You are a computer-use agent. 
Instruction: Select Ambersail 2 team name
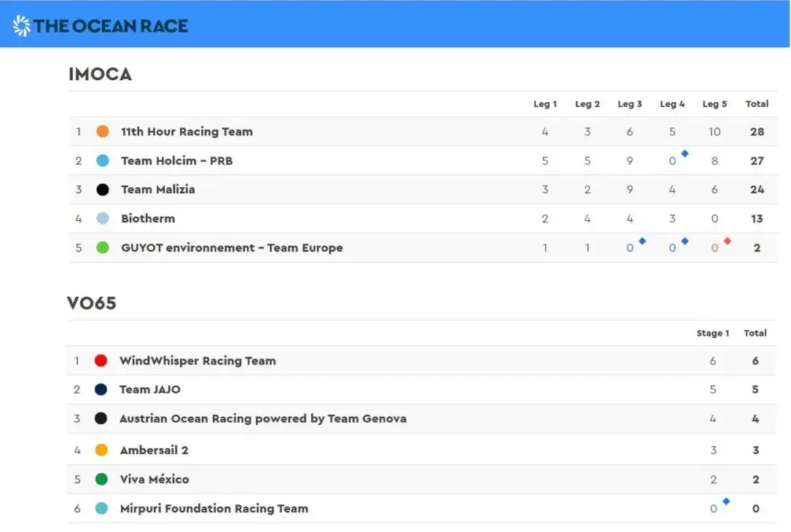154,450
